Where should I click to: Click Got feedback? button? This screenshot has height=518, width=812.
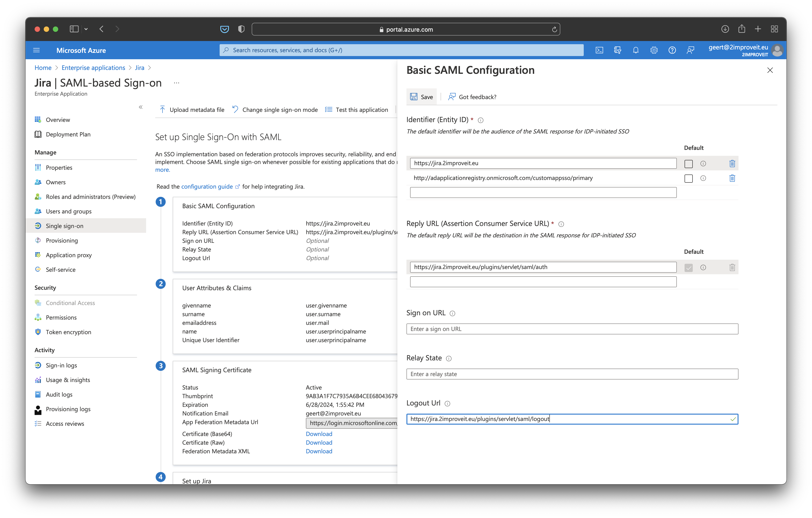(472, 97)
